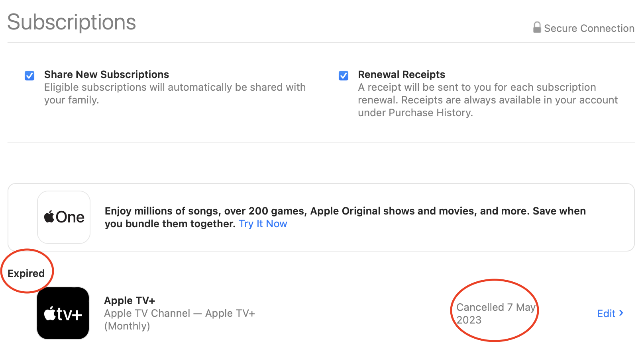
Task: Click the chevron arrow beside Edit
Action: [x=621, y=313]
